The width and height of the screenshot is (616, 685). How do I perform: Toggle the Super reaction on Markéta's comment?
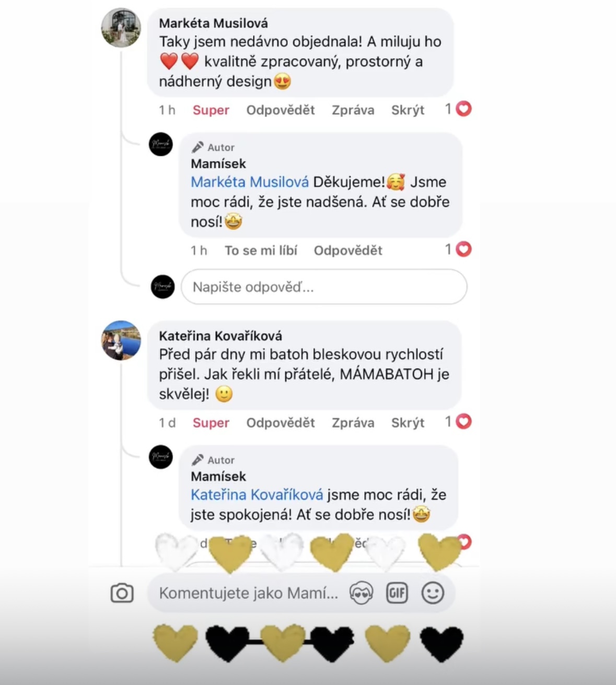211,110
